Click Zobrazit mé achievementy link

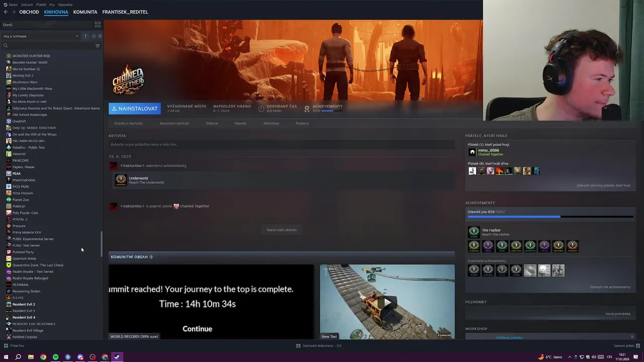pyautogui.click(x=610, y=287)
